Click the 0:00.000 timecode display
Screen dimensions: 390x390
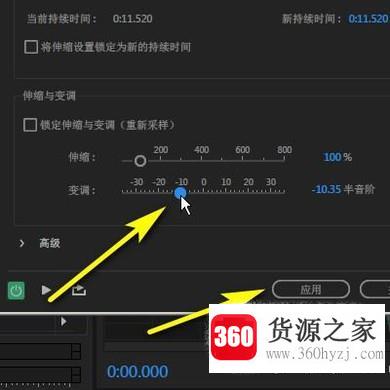coord(137,372)
